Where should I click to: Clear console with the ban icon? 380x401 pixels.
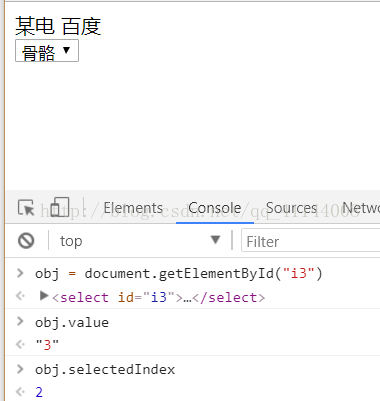pos(26,241)
